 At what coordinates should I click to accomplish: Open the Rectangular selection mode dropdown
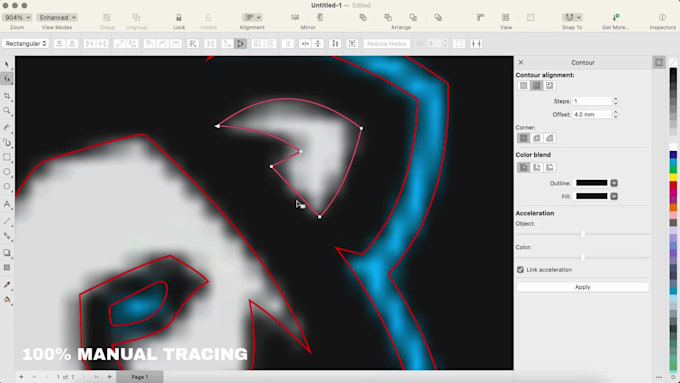click(26, 44)
